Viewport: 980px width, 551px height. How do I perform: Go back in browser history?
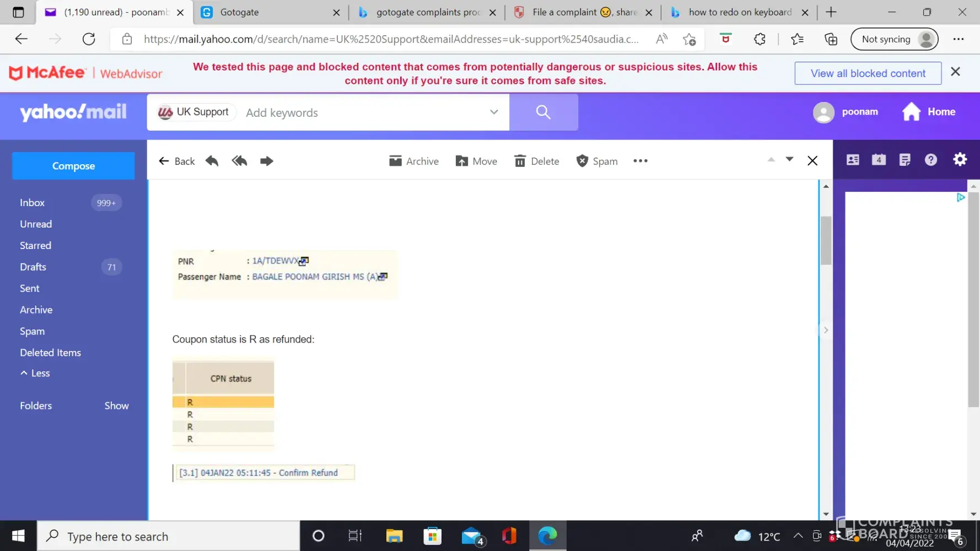[x=21, y=39]
